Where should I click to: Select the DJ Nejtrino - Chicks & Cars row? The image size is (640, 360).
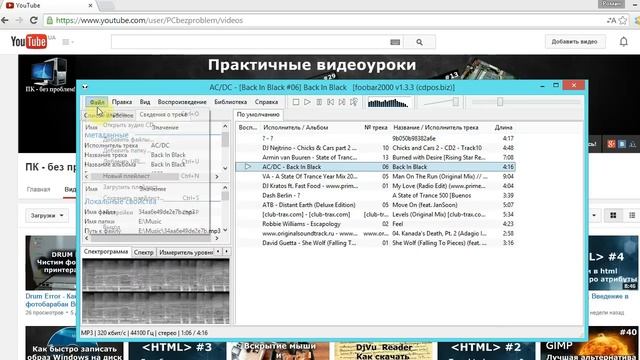point(376,148)
